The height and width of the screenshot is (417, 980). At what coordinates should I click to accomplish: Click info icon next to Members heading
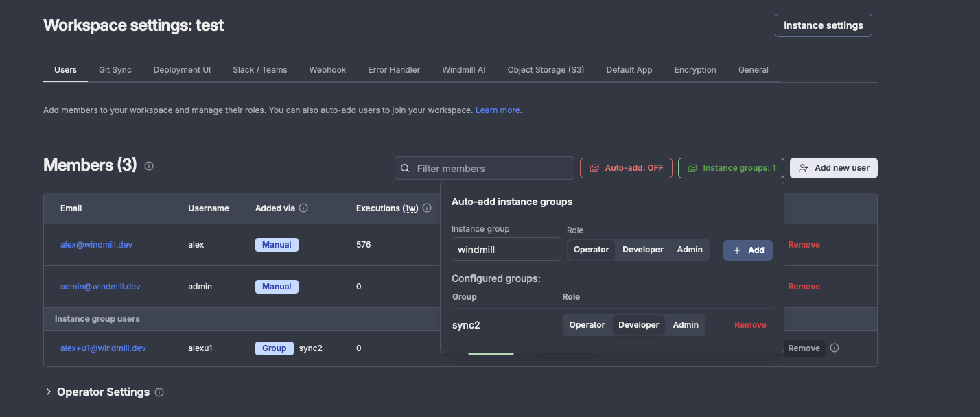[149, 166]
